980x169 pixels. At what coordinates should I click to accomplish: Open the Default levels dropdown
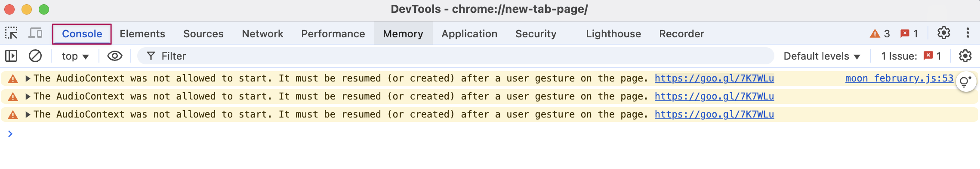pyautogui.click(x=822, y=56)
